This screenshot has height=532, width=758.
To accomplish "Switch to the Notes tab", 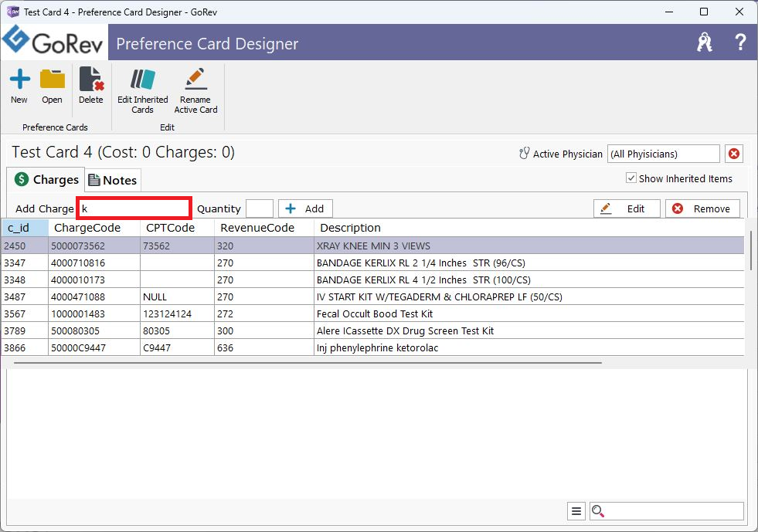I will (113, 180).
